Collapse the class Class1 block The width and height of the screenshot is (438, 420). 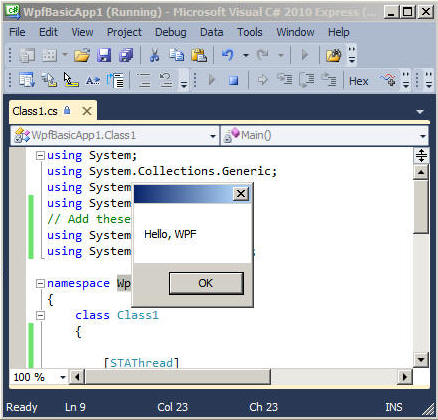pos(40,315)
